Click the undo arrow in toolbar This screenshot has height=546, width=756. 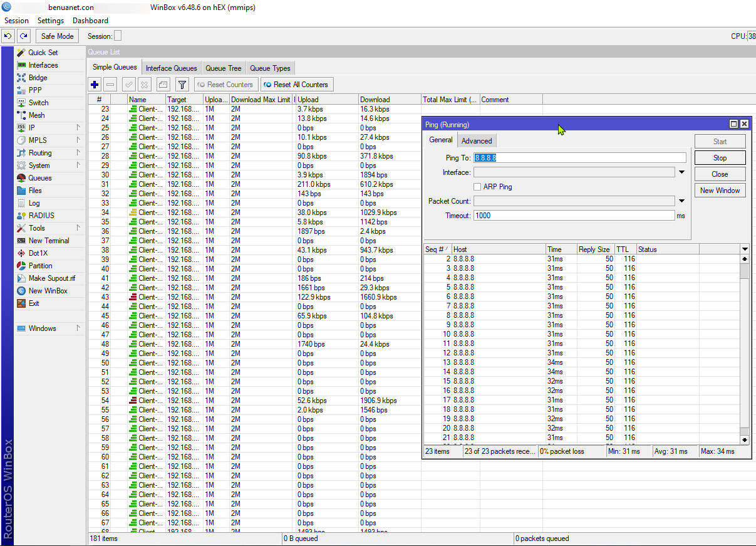(x=8, y=36)
